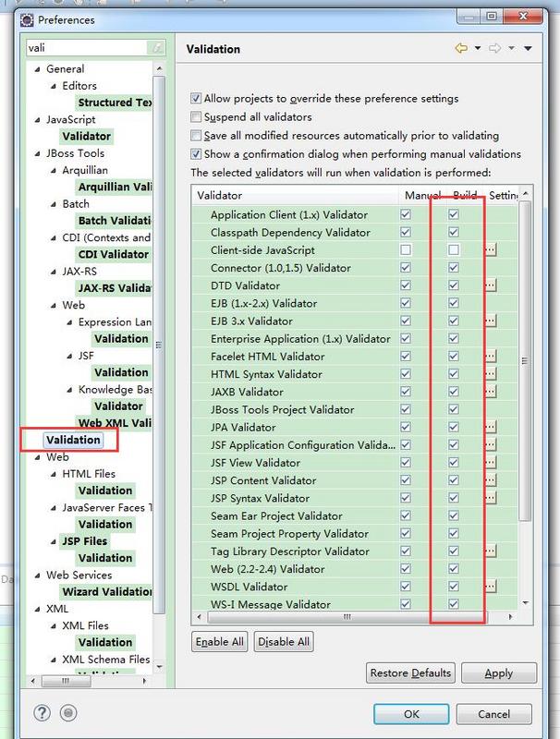Screen dimensions: 560x739
Task: Toggle Manual checkbox for JPA Validator
Action: pos(406,427)
